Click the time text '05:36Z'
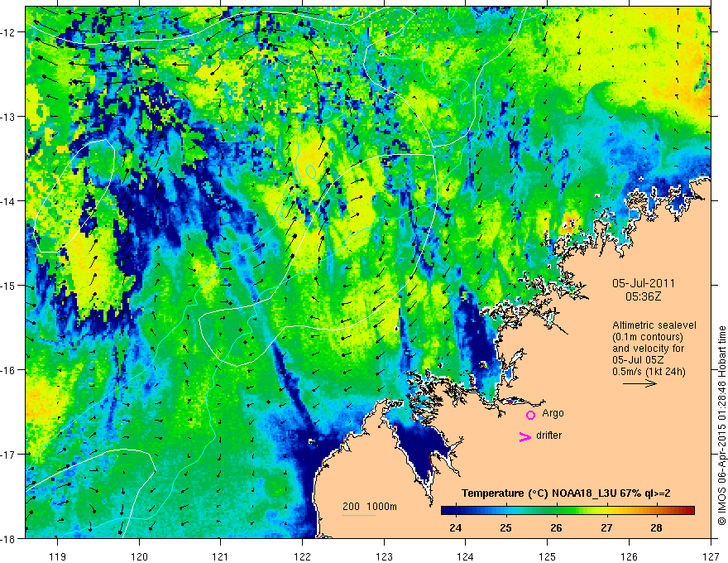This screenshot has height=563, width=728. coord(643,296)
